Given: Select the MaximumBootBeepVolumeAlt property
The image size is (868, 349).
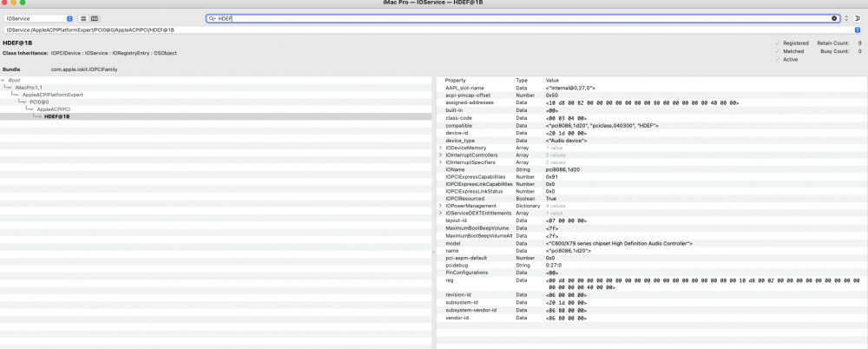Looking at the screenshot, I should 652,235.
